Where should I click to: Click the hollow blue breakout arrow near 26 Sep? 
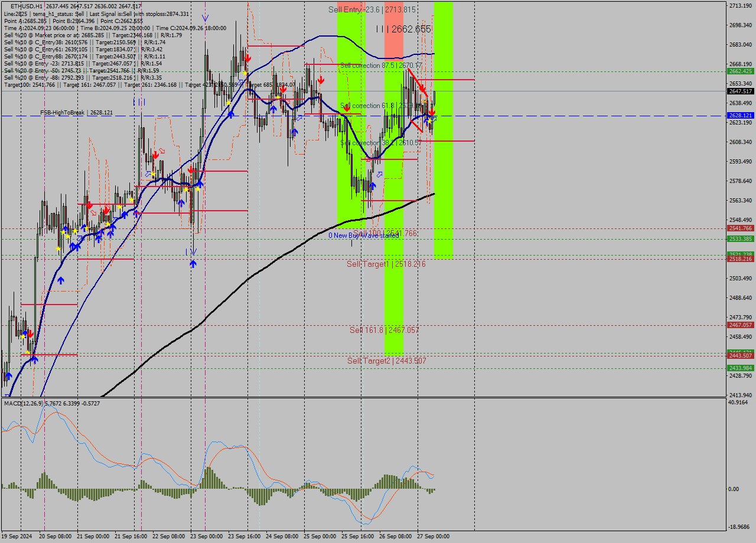[x=379, y=175]
